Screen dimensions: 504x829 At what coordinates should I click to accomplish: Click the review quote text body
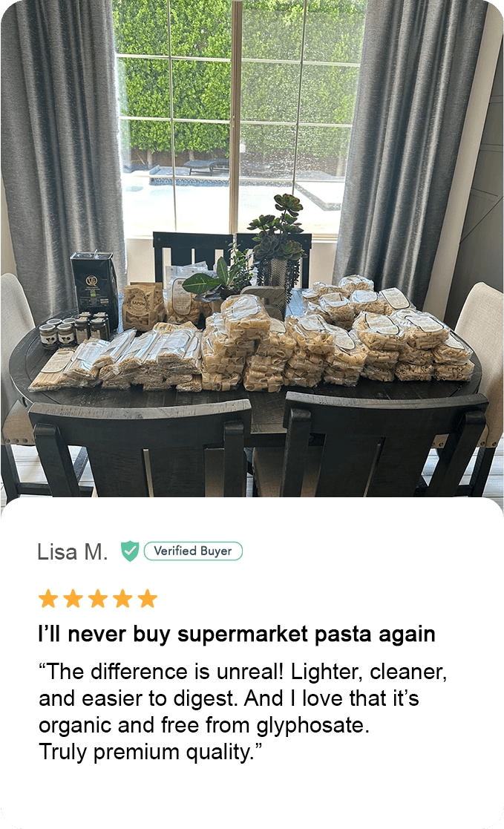click(x=243, y=712)
